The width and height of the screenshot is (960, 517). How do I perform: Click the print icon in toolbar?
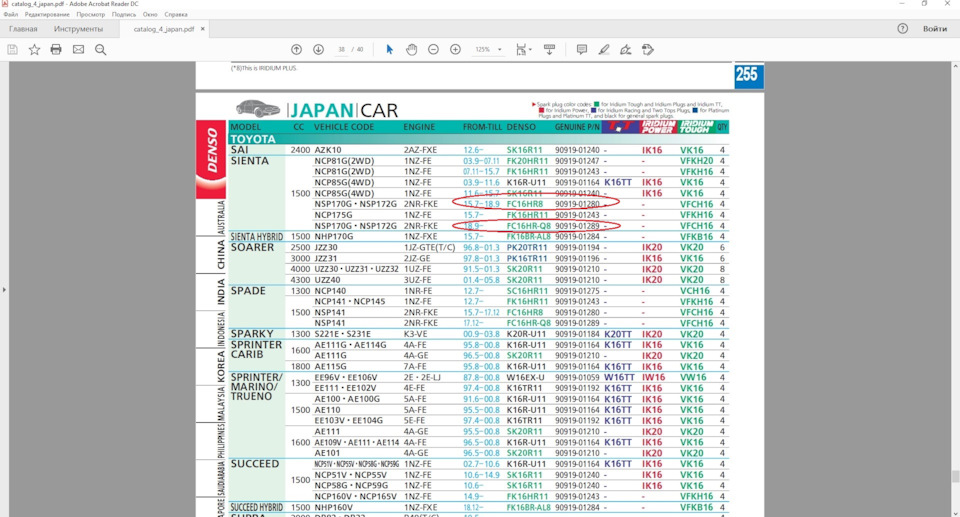click(x=56, y=49)
